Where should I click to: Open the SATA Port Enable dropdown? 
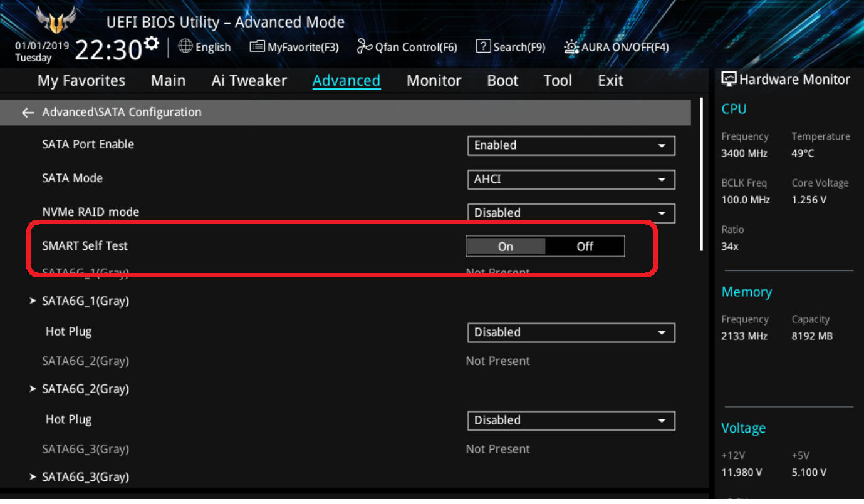[x=571, y=145]
